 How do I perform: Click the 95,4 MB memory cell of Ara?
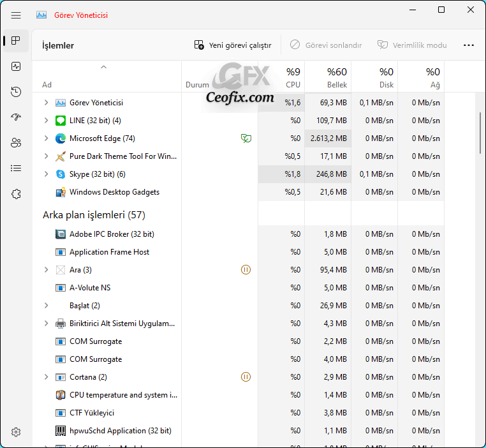328,270
